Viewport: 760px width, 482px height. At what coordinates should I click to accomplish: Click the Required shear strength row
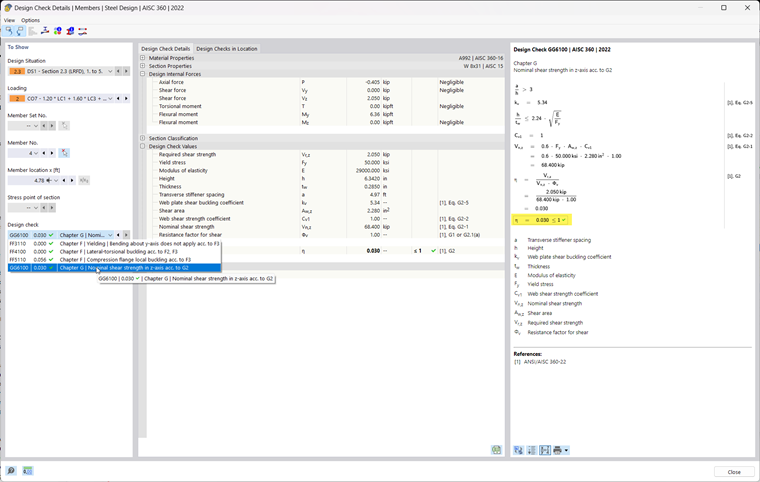326,154
